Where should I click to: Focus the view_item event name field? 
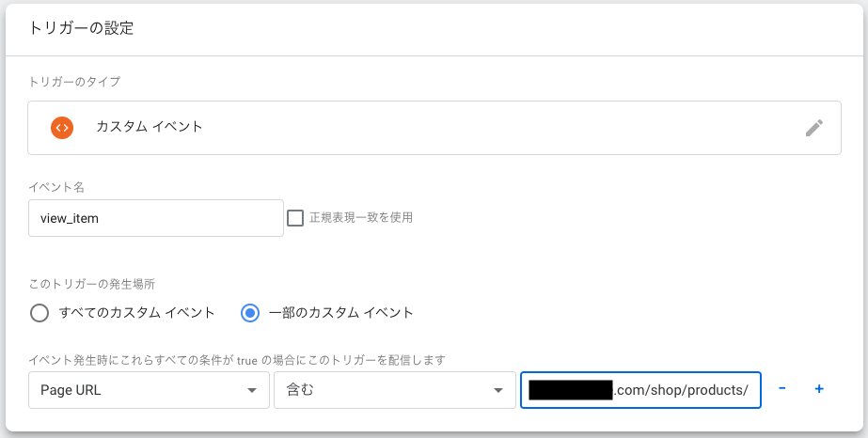click(156, 218)
